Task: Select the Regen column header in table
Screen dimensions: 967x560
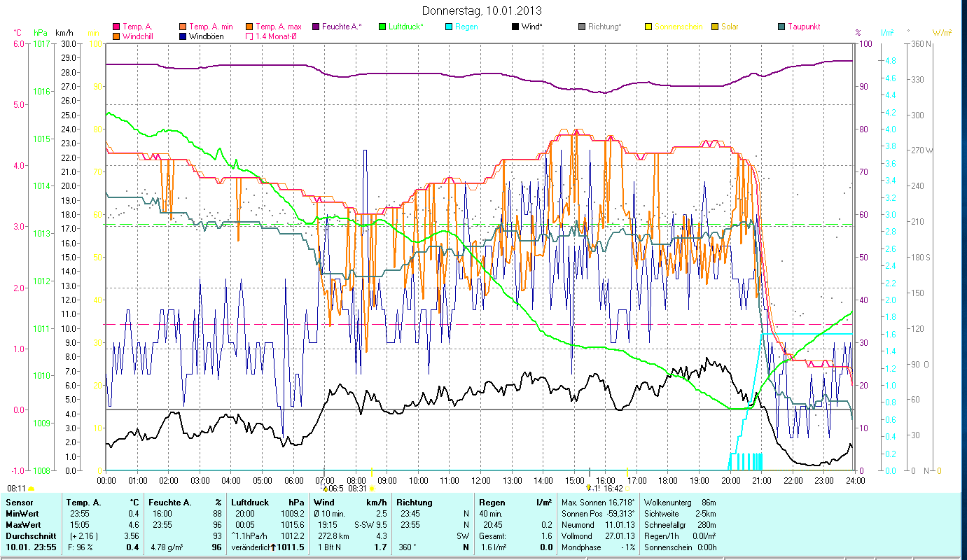Action: click(491, 502)
